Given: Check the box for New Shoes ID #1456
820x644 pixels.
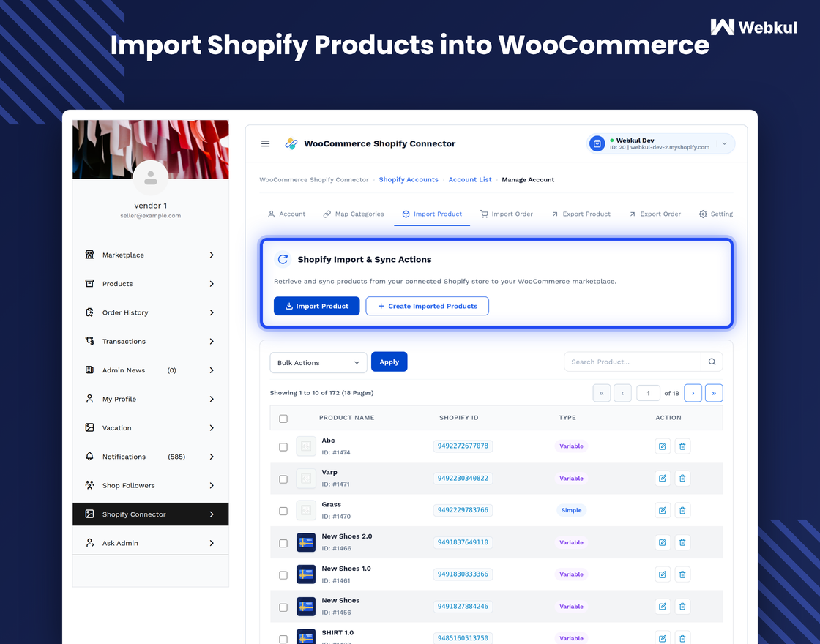Looking at the screenshot, I should [x=283, y=607].
